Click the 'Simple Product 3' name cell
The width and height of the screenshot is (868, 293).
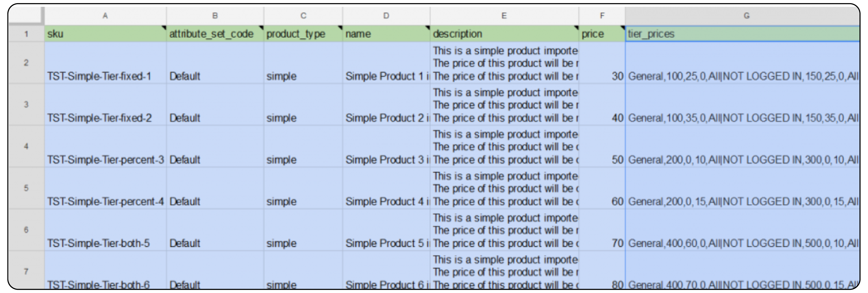(386, 146)
